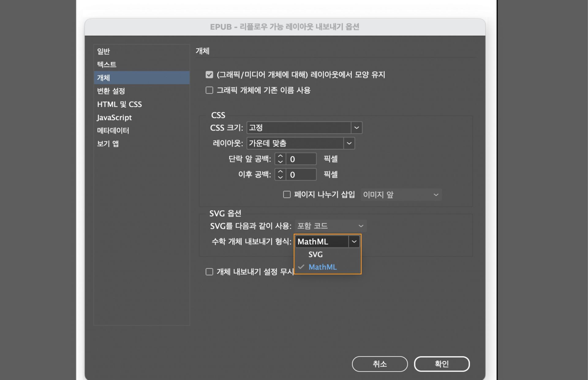Click the 이후 공백 value field
The height and width of the screenshot is (380, 588).
(x=301, y=174)
